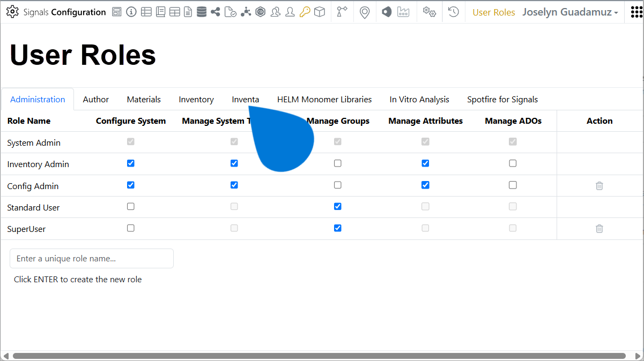Click the waffle grid menu at top right
Screen dimensions: 644x361
(637, 11)
